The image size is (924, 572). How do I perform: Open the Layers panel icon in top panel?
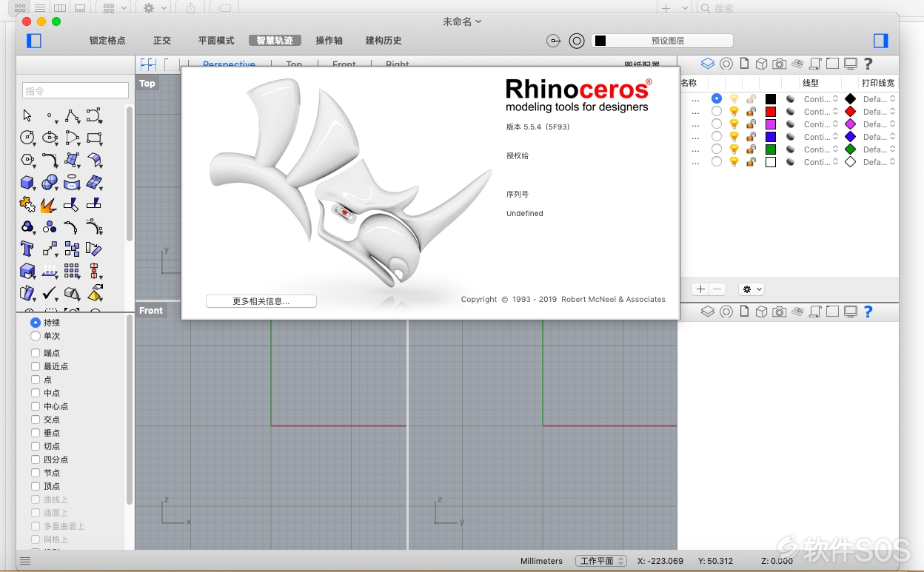click(x=707, y=64)
